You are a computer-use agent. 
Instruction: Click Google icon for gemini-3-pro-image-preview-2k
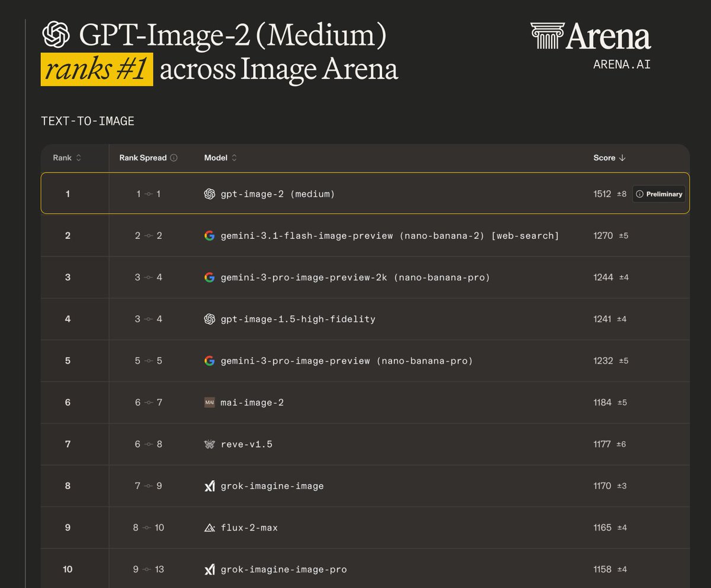209,277
